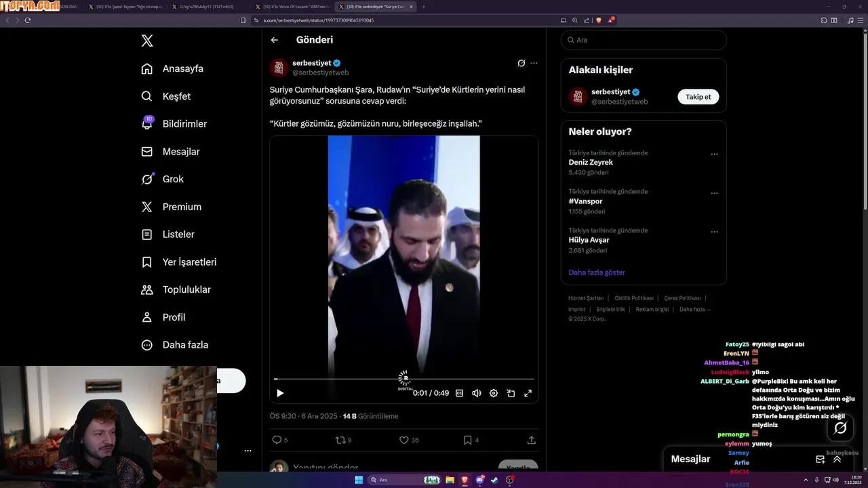Click Daha fazla göster link
Viewport: 868px width, 488px height.
pos(597,272)
